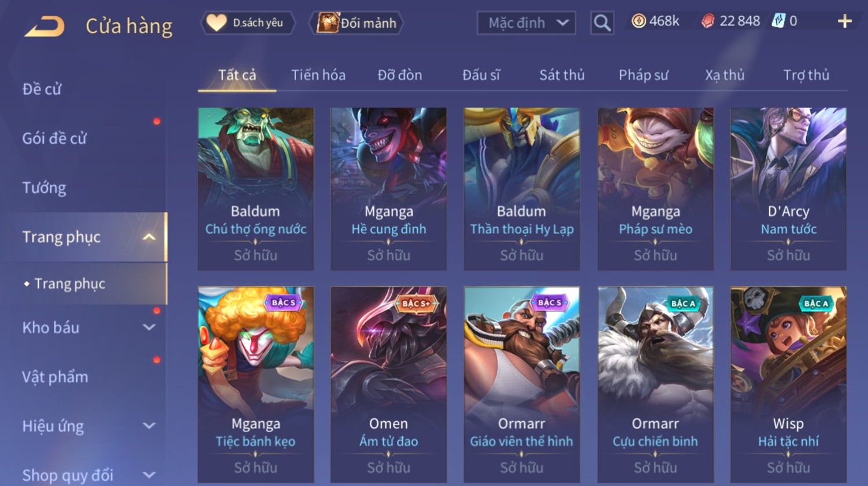This screenshot has width=868, height=486.
Task: Open Tướng in the sidebar
Action: point(44,188)
